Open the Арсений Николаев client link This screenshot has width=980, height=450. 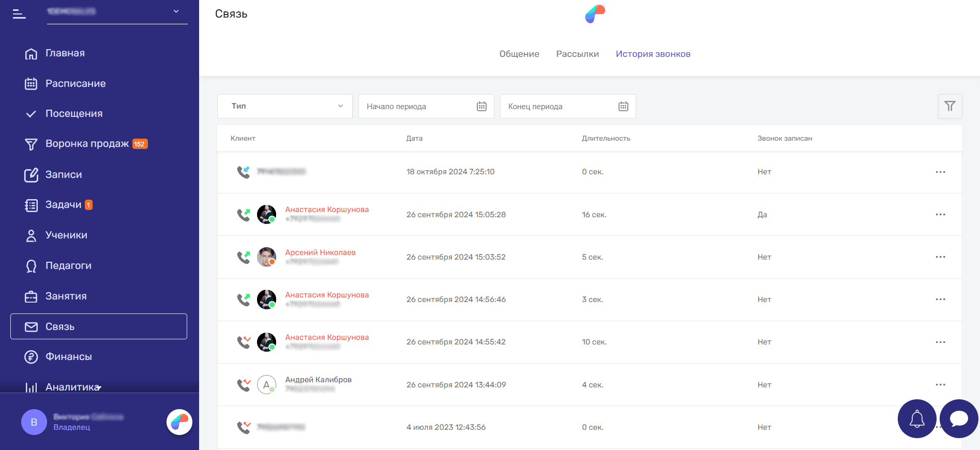(x=320, y=252)
